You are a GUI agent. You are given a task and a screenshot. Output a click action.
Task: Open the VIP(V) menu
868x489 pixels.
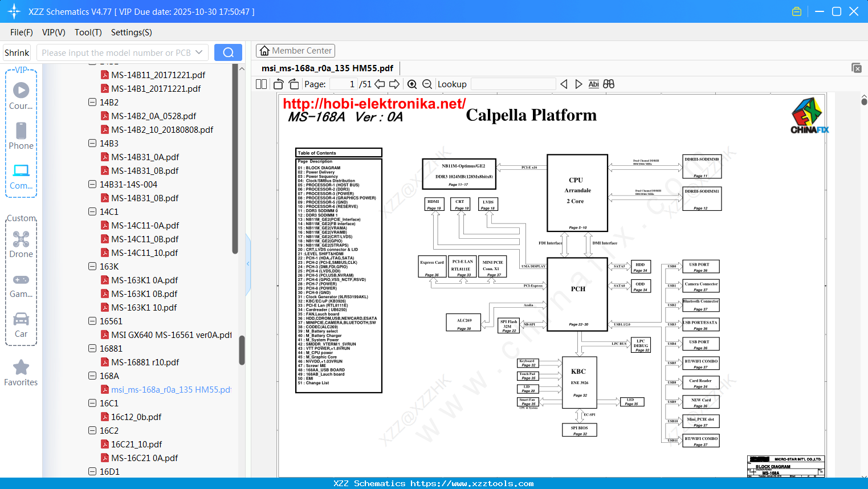click(x=54, y=32)
